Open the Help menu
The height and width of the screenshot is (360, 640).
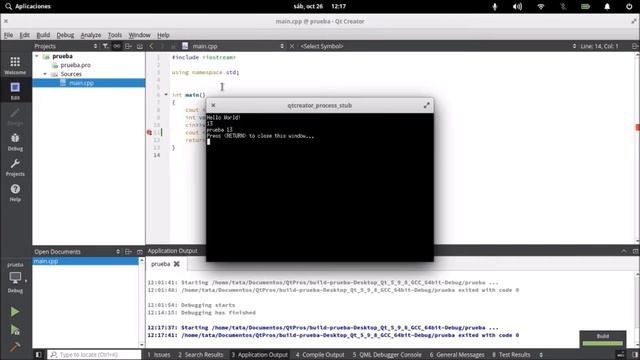point(163,35)
